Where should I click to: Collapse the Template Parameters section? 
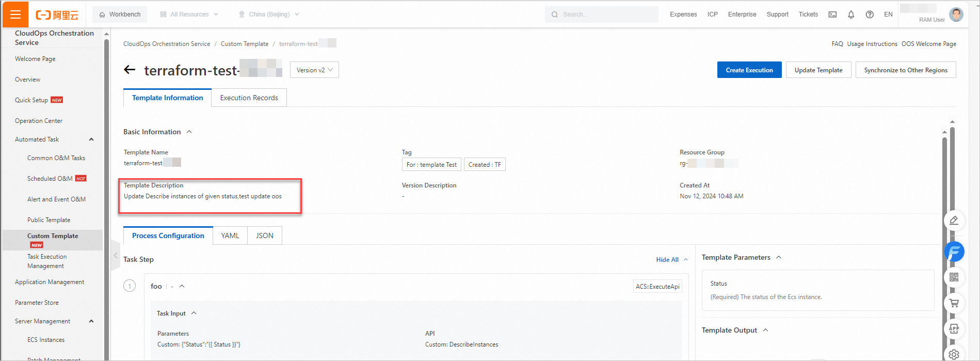coord(779,257)
